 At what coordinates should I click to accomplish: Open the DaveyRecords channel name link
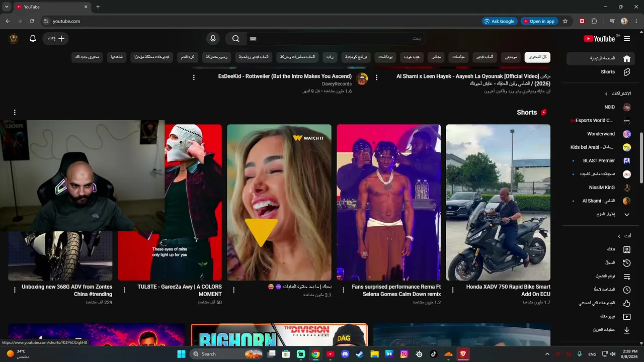337,84
